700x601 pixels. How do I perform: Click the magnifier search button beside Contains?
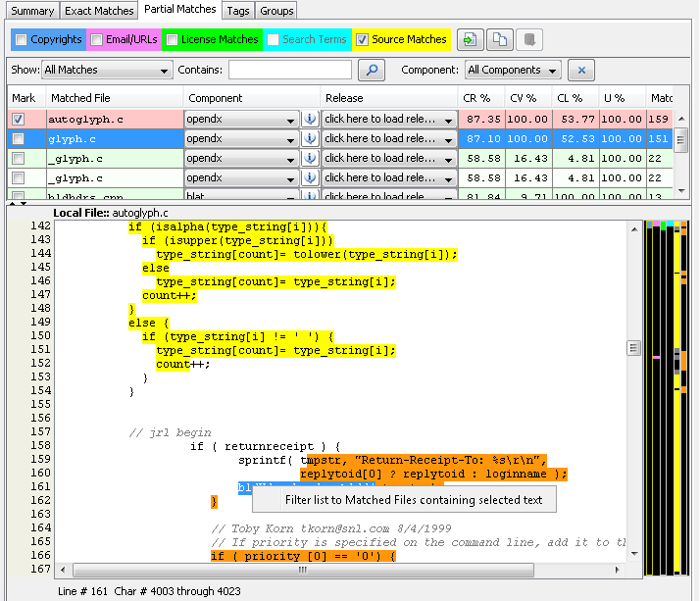pos(372,71)
